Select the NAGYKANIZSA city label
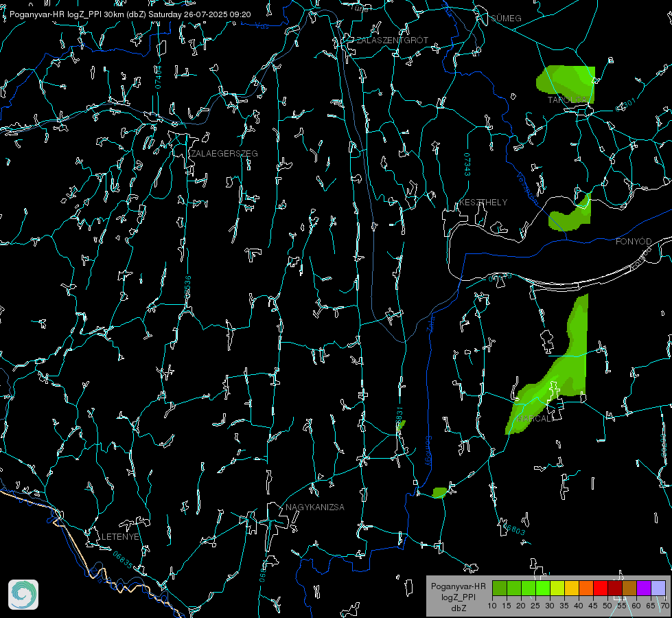This screenshot has width=672, height=618. click(315, 507)
